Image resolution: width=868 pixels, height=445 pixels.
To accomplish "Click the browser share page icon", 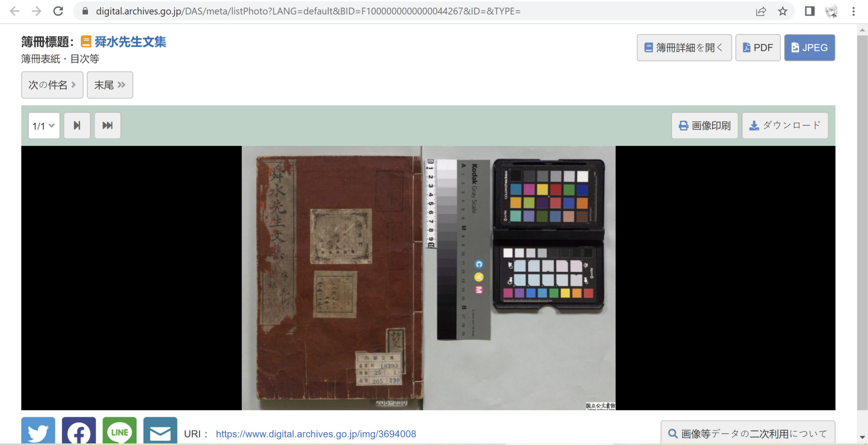I will [x=761, y=11].
